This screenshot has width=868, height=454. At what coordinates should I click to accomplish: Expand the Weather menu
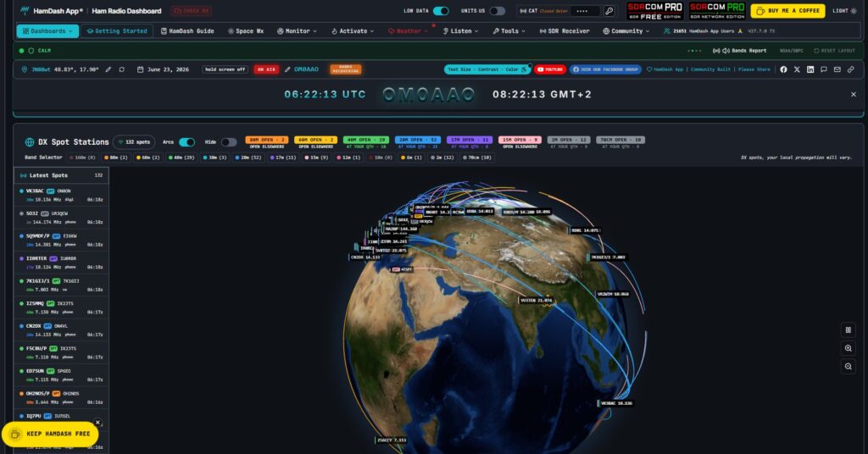coord(408,31)
